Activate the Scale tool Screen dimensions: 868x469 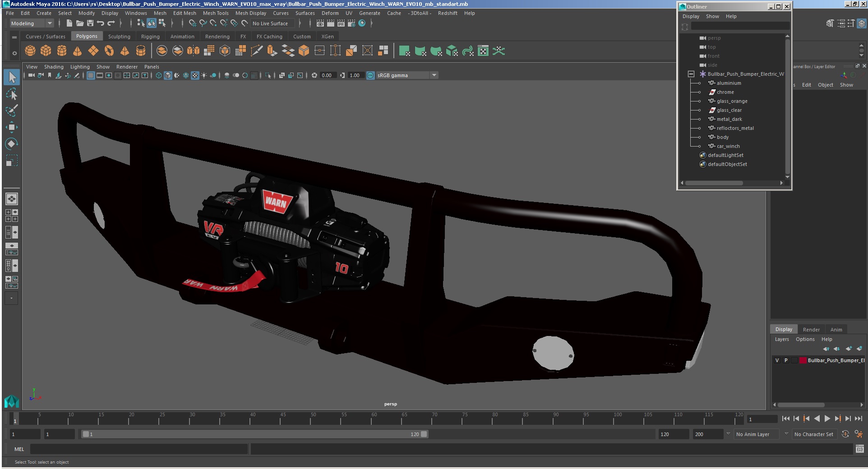coord(12,161)
